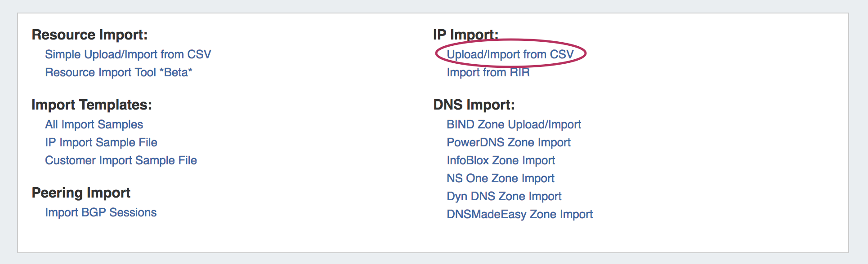Click the circled Upload/Import from CSV link
This screenshot has height=264, width=868.
click(x=510, y=54)
